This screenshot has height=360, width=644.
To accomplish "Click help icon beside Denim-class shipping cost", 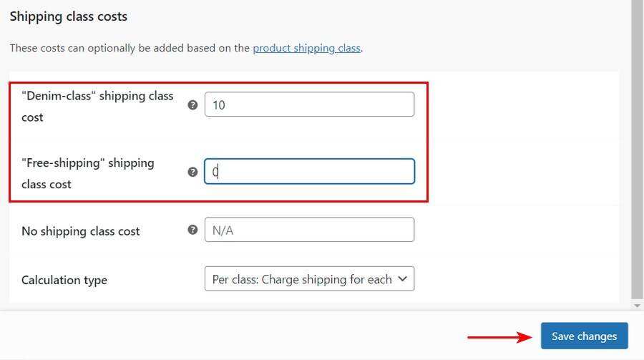I will 192,104.
